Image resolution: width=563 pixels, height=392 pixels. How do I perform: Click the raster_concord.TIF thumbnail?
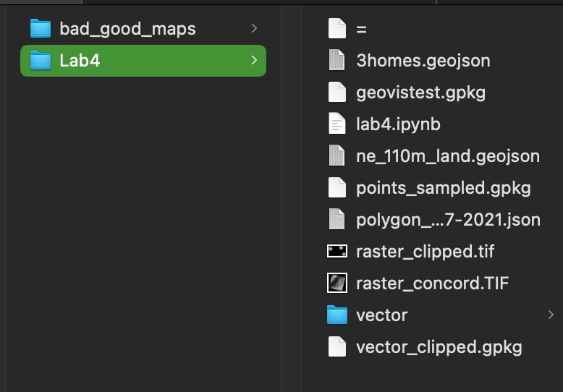(337, 284)
